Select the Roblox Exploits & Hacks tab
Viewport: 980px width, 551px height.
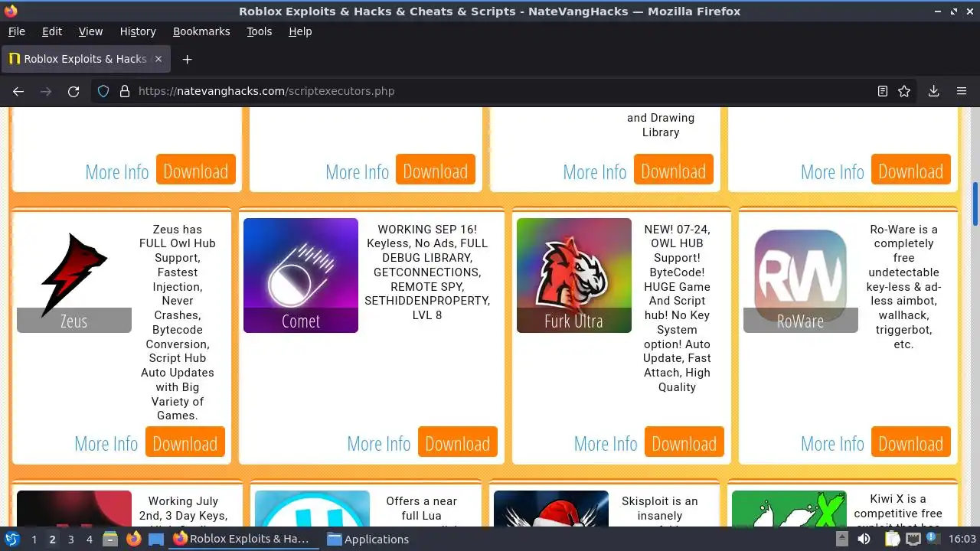pyautogui.click(x=85, y=59)
